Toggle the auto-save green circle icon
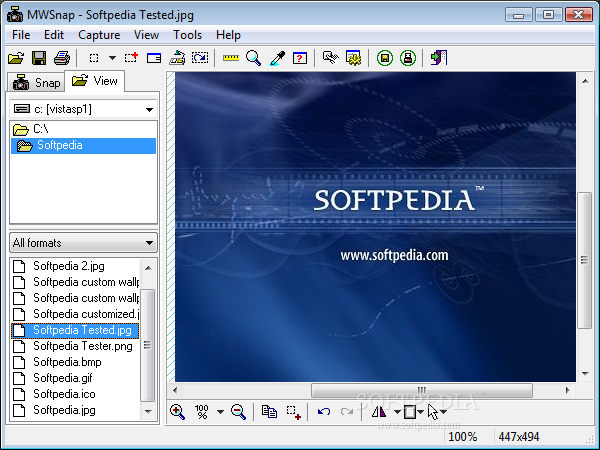 pos(385,58)
